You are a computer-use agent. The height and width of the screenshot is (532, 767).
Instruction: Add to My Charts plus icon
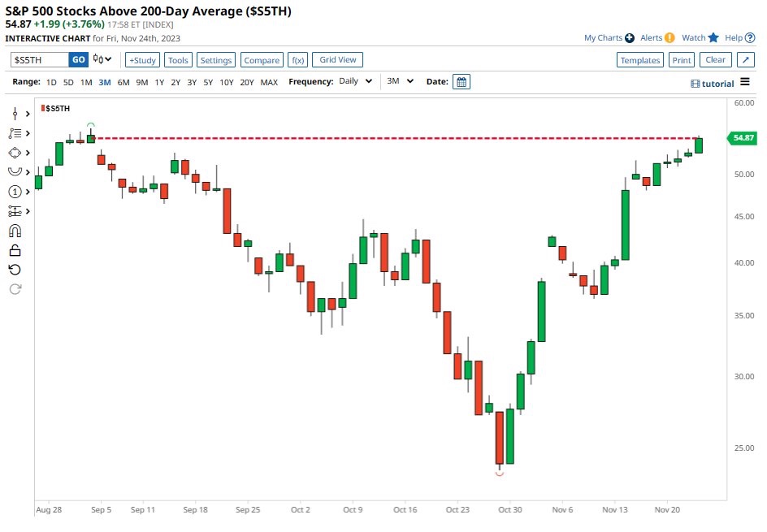click(630, 37)
